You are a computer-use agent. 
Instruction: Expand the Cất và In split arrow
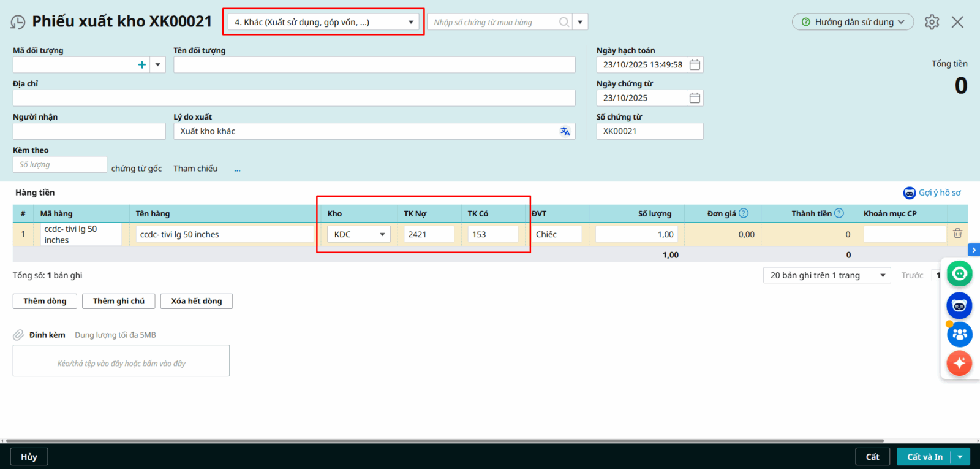960,457
